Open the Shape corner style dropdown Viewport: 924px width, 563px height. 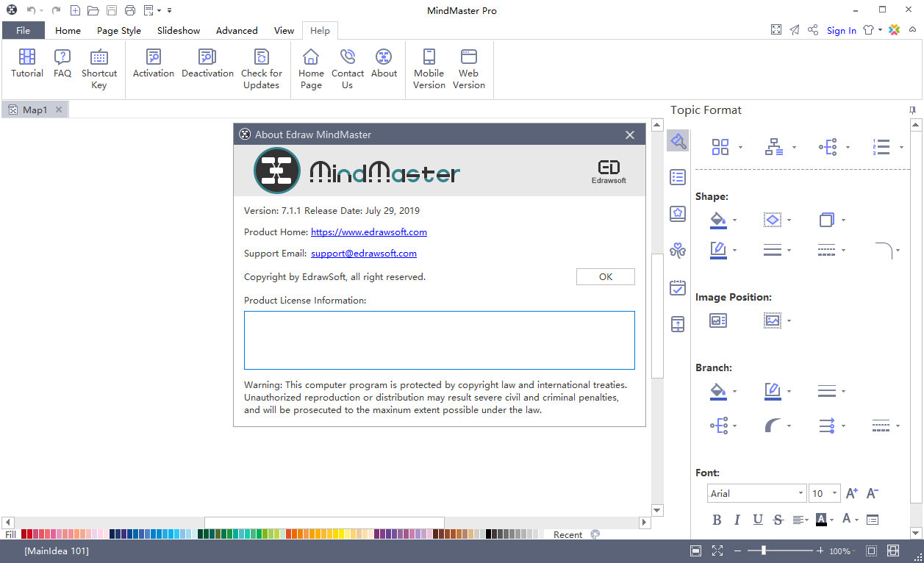tap(898, 251)
